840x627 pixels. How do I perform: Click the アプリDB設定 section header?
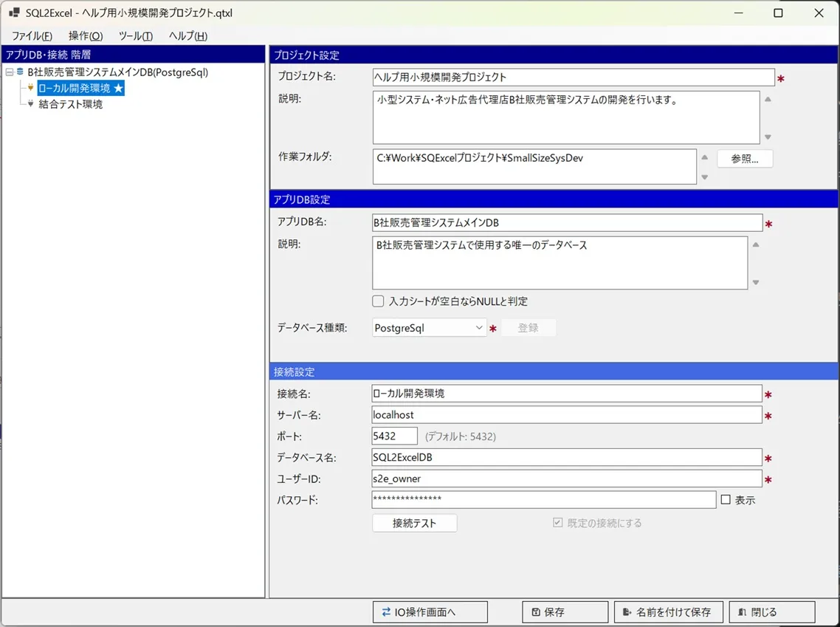[554, 199]
